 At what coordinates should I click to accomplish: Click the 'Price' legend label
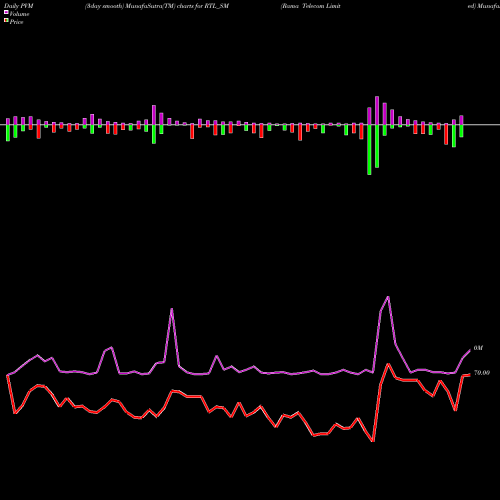tap(16, 22)
